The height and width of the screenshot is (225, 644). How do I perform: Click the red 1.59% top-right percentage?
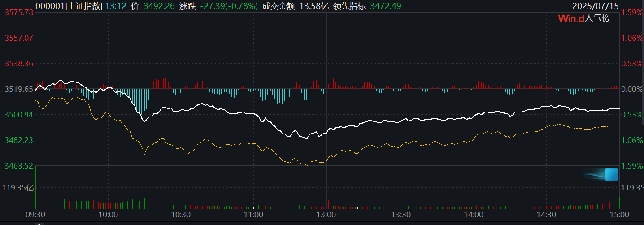click(x=632, y=13)
